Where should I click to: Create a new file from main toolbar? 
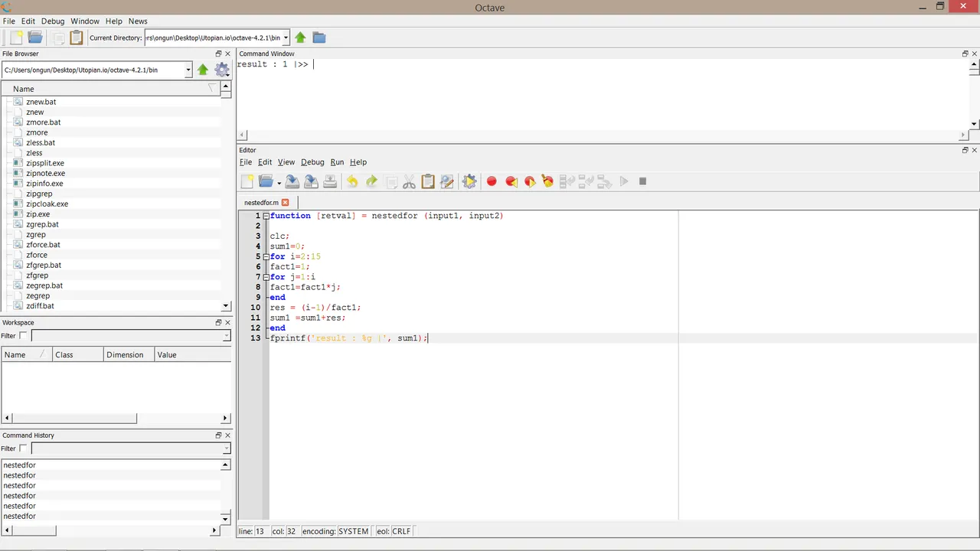click(15, 37)
